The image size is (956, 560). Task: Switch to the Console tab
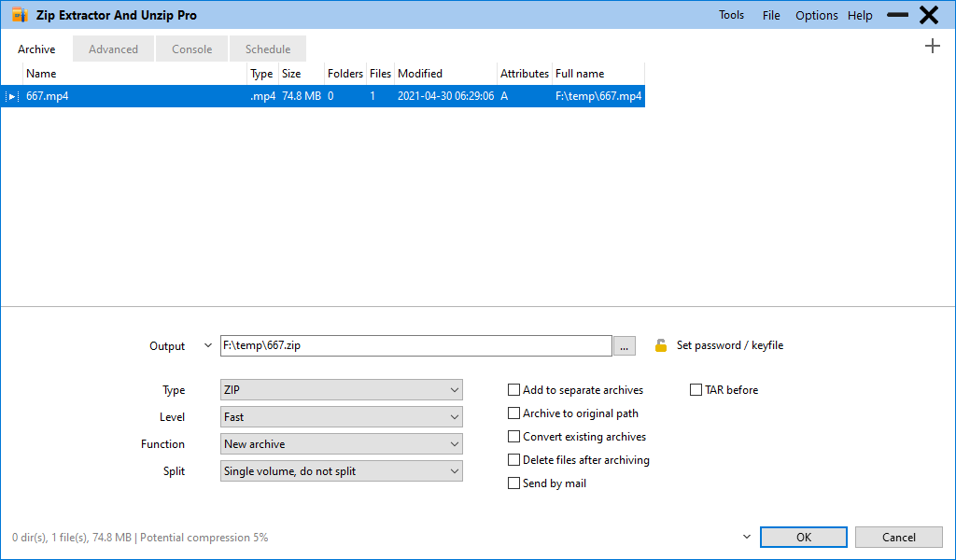[x=192, y=49]
